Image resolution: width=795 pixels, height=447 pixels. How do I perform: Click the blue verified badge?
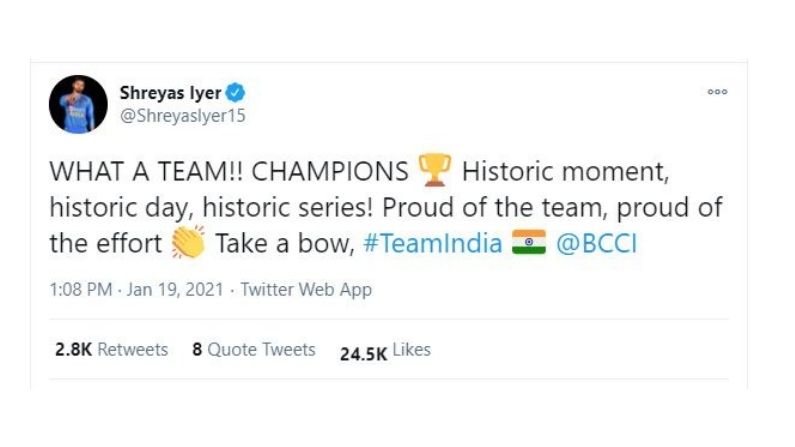coord(235,93)
